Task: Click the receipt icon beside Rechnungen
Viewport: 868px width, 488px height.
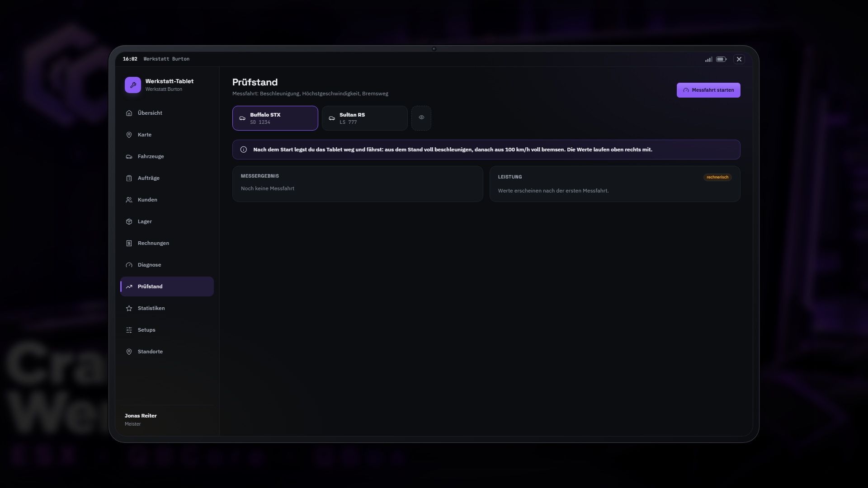Action: click(129, 243)
